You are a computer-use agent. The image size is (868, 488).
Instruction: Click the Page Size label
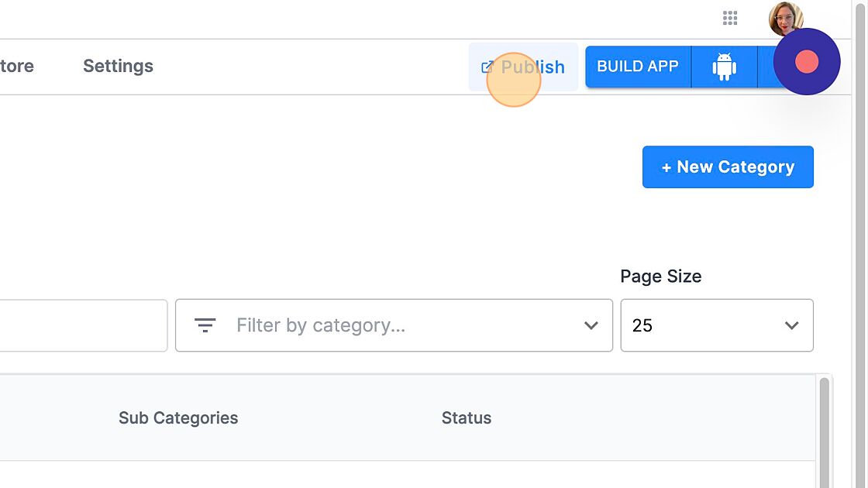coord(661,277)
